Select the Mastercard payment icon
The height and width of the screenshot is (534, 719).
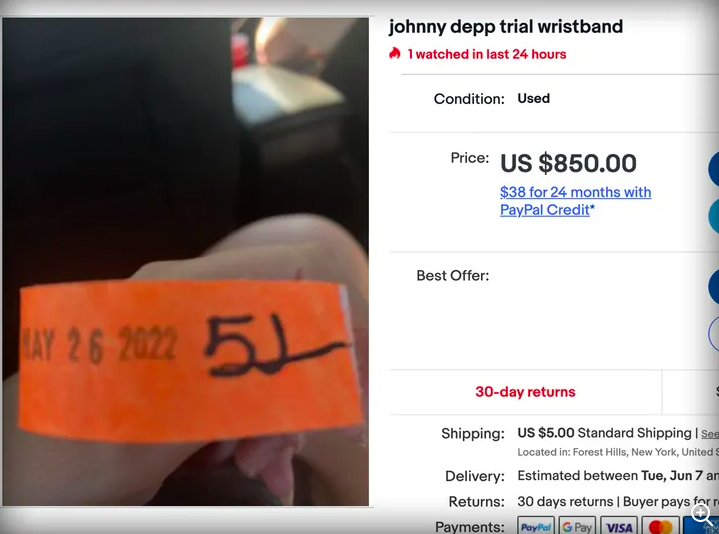[x=660, y=526]
